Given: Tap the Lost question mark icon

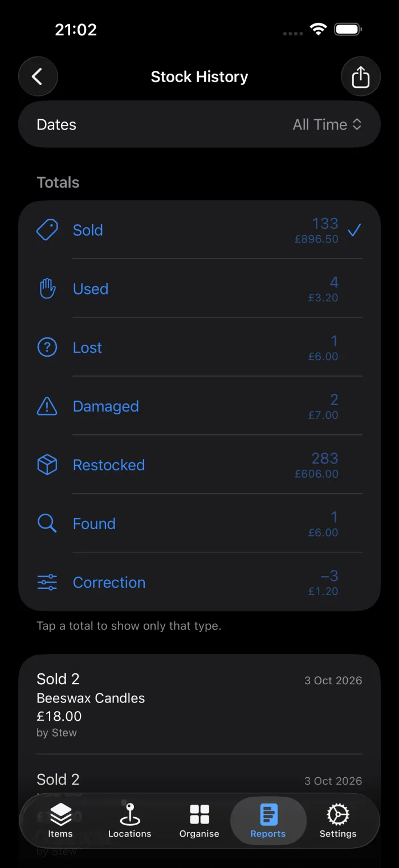Looking at the screenshot, I should click(47, 348).
